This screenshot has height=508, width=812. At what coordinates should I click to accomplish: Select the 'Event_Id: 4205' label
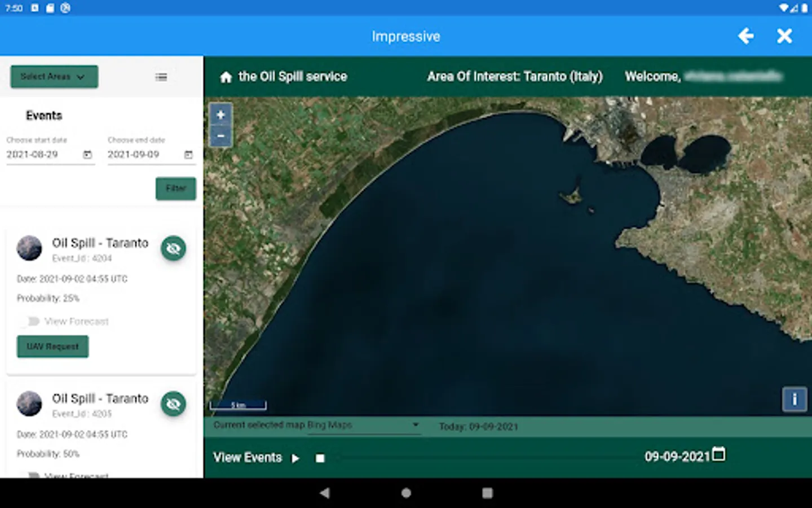[x=82, y=414]
